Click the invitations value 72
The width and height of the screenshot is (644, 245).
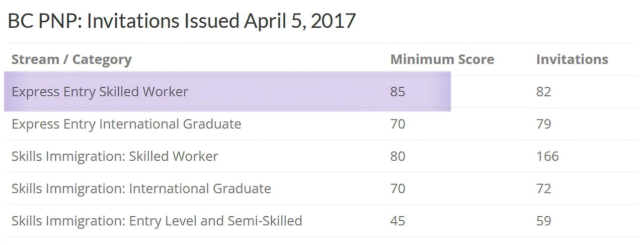pyautogui.click(x=544, y=189)
